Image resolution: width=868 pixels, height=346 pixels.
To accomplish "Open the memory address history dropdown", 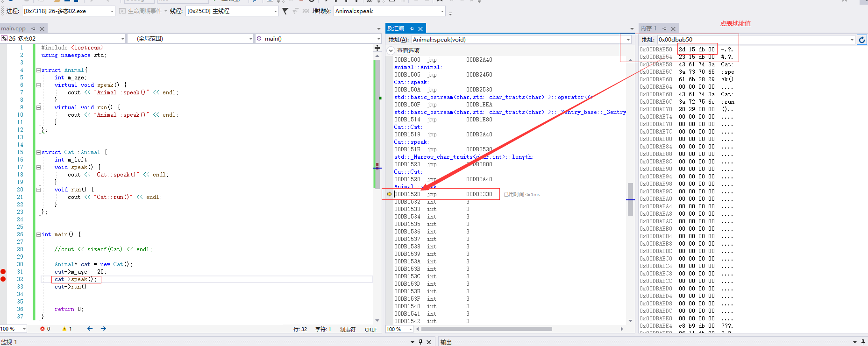I will 852,40.
